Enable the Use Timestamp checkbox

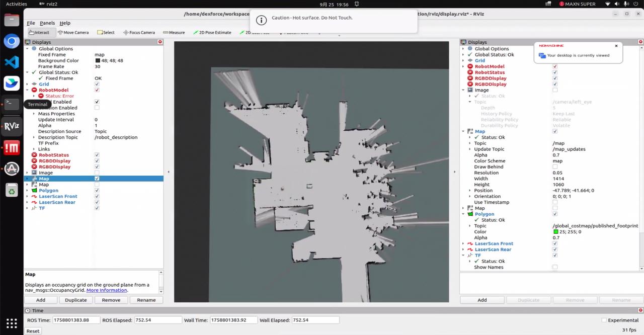pos(555,202)
